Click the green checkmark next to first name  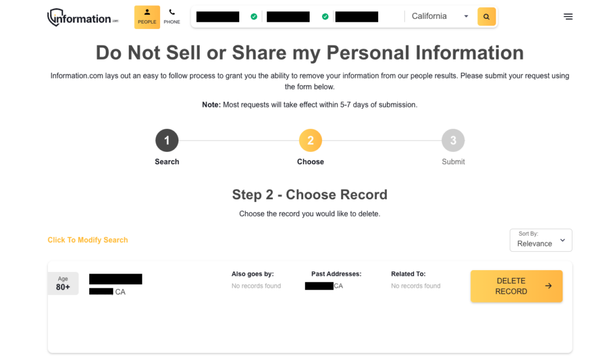pos(253,16)
